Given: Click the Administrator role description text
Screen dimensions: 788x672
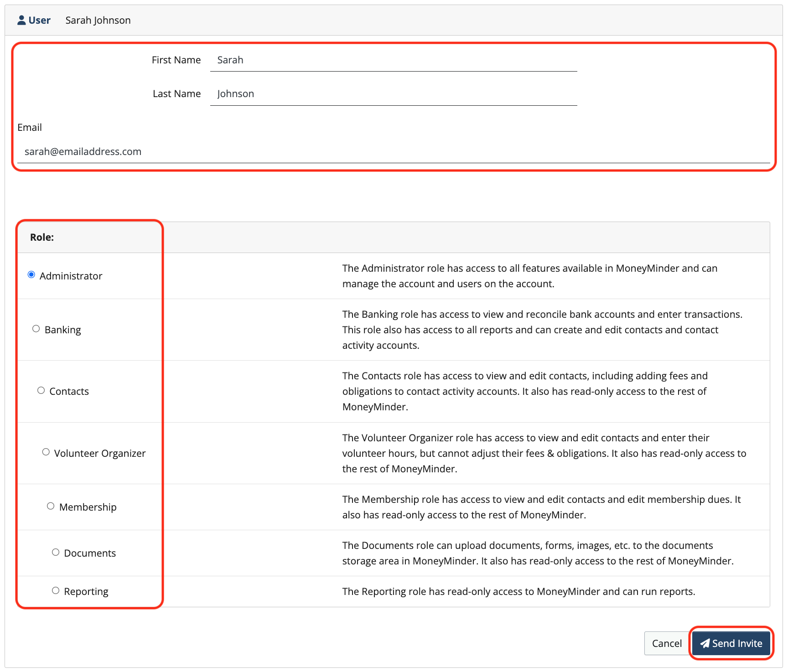Looking at the screenshot, I should [530, 276].
